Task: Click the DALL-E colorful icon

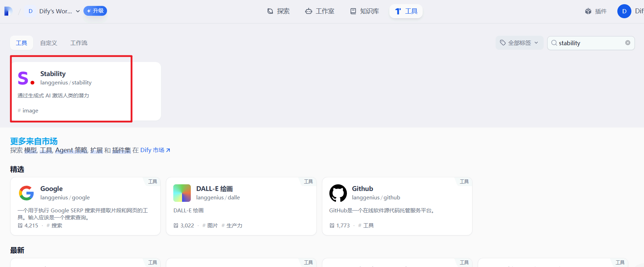Action: point(182,193)
